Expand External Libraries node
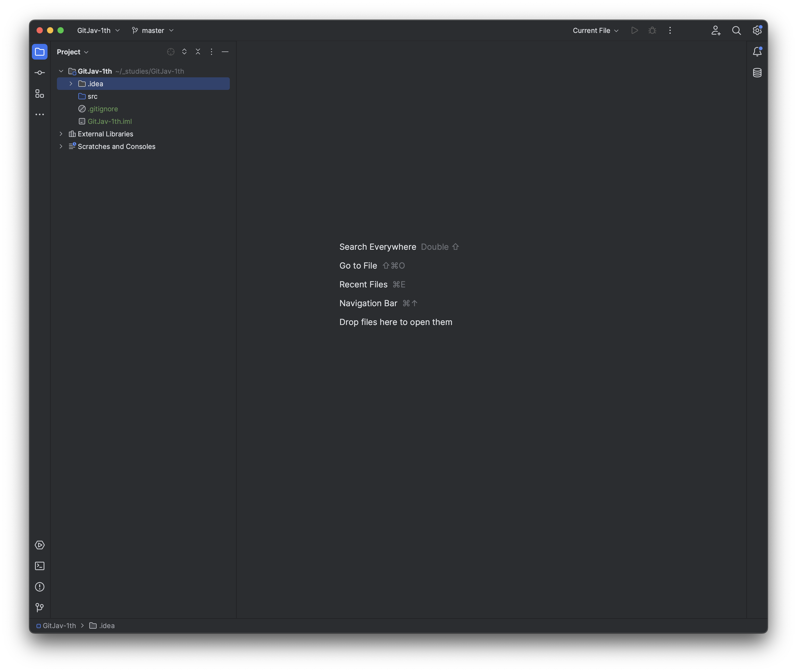This screenshot has height=672, width=797. pyautogui.click(x=61, y=134)
